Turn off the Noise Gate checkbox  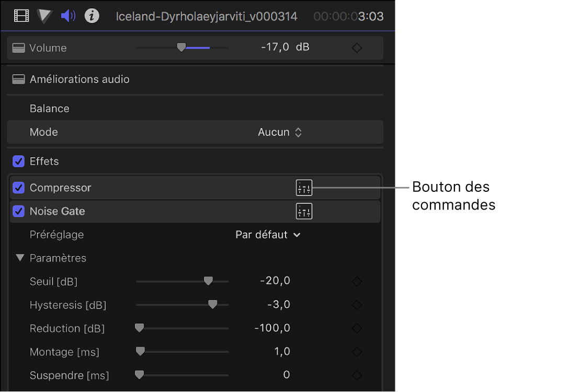coord(19,211)
